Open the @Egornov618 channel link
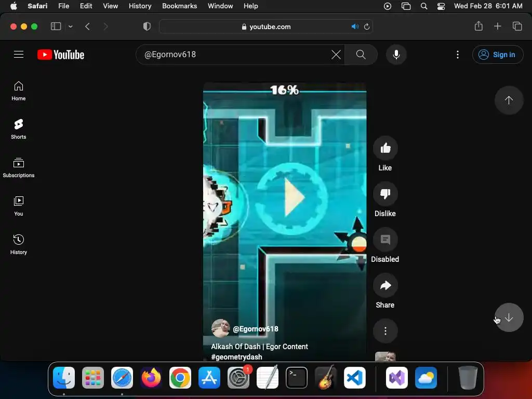Screen dimensions: 532x399 255,329
